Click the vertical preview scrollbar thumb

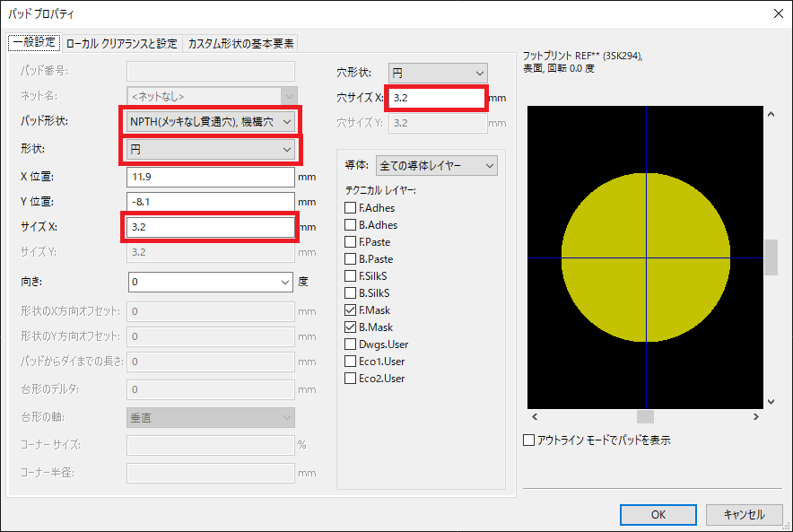[x=771, y=257]
